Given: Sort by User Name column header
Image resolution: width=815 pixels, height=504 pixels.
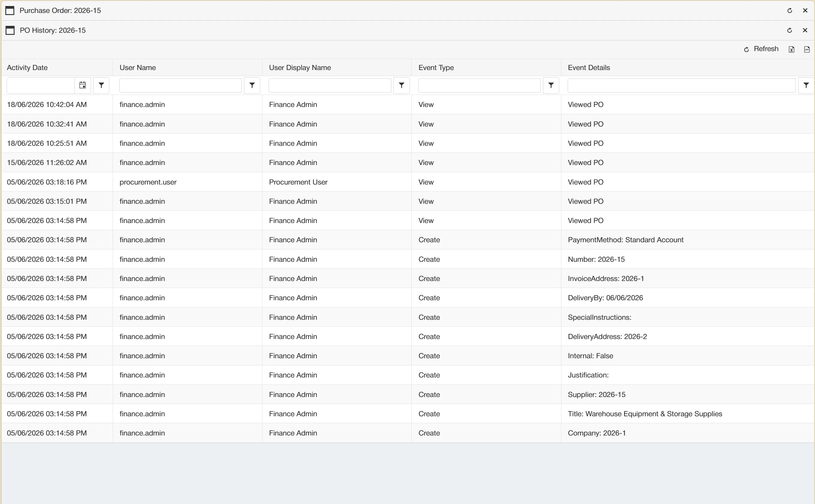Looking at the screenshot, I should point(138,68).
